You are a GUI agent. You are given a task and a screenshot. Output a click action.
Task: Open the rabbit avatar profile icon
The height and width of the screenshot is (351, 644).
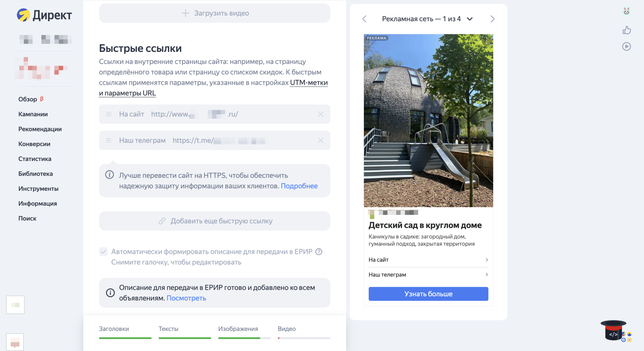click(x=626, y=11)
